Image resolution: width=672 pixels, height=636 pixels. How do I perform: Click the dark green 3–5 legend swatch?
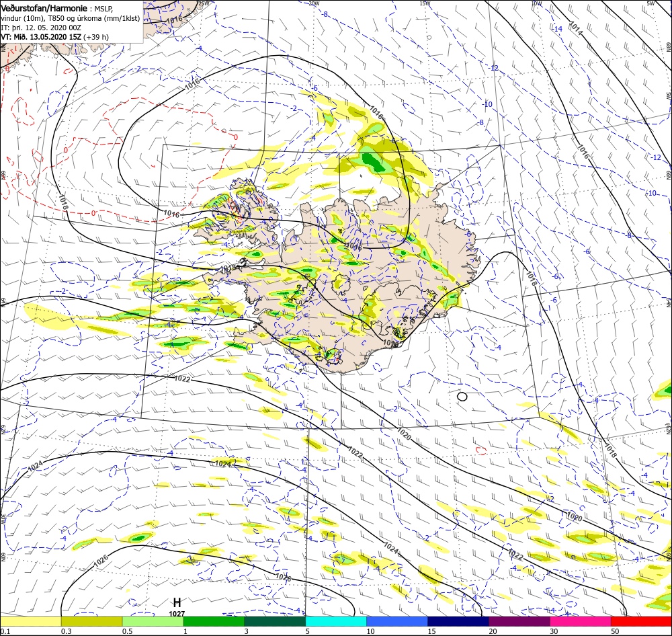[x=275, y=621]
